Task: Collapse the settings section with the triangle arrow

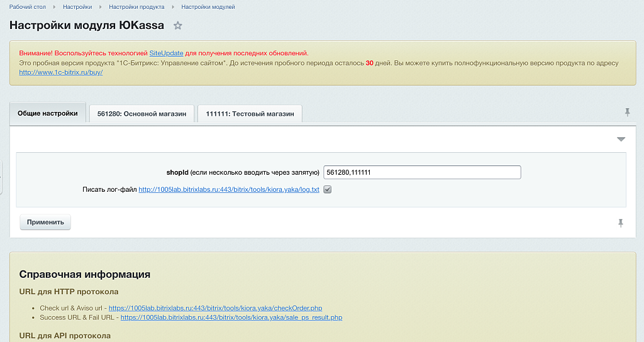Action: pyautogui.click(x=621, y=139)
